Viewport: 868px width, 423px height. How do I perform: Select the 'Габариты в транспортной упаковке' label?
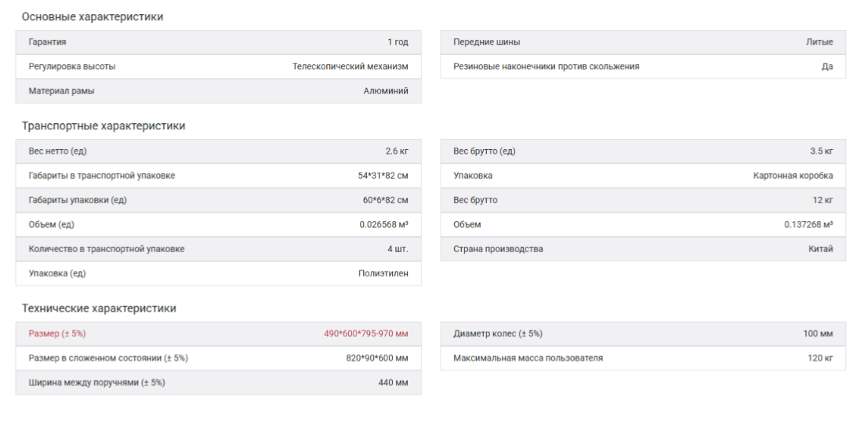tap(101, 176)
